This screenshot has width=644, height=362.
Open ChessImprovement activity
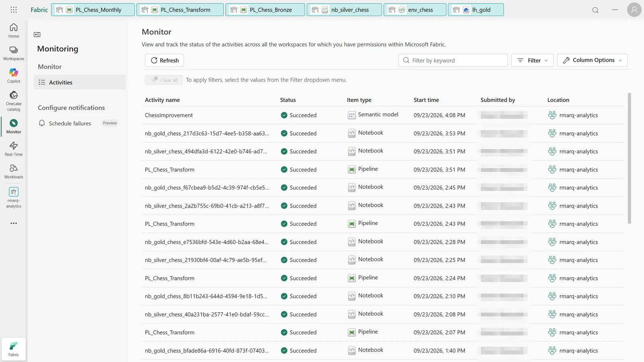169,115
